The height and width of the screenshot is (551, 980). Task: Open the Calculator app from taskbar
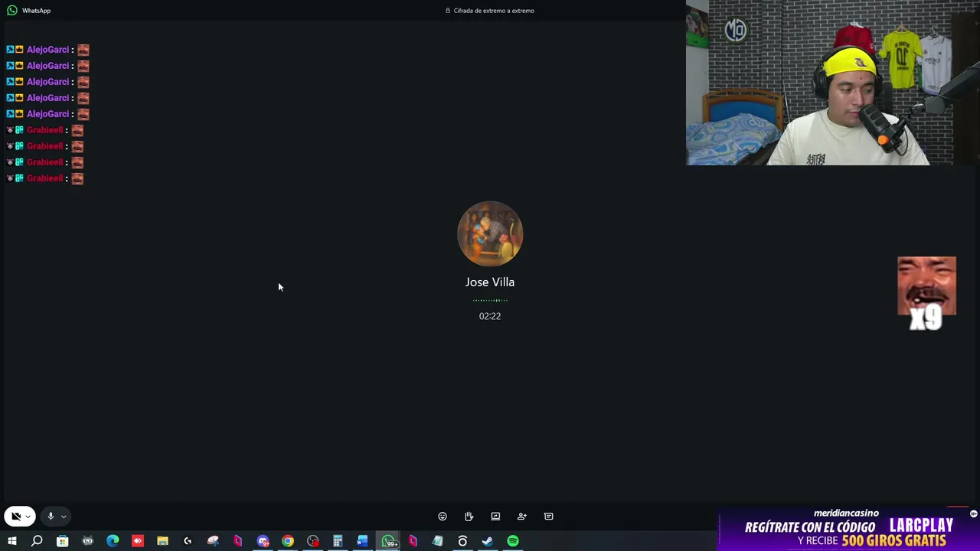(338, 541)
